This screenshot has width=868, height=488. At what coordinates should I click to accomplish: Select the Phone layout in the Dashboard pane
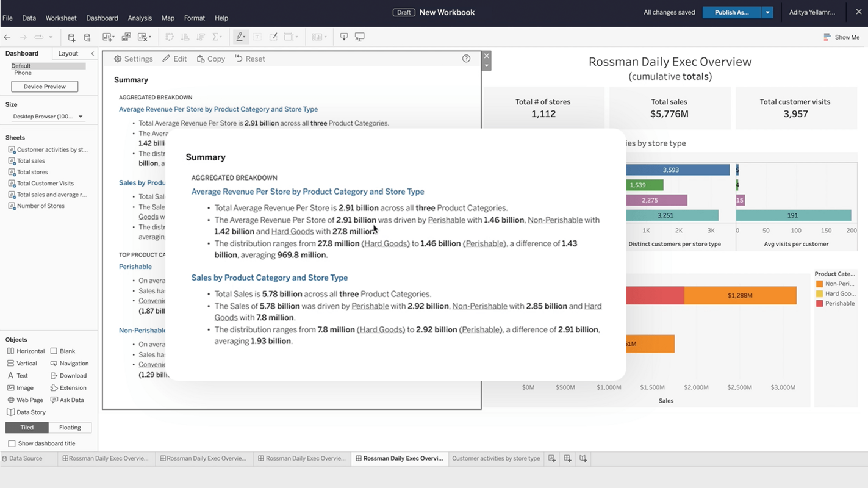[23, 73]
